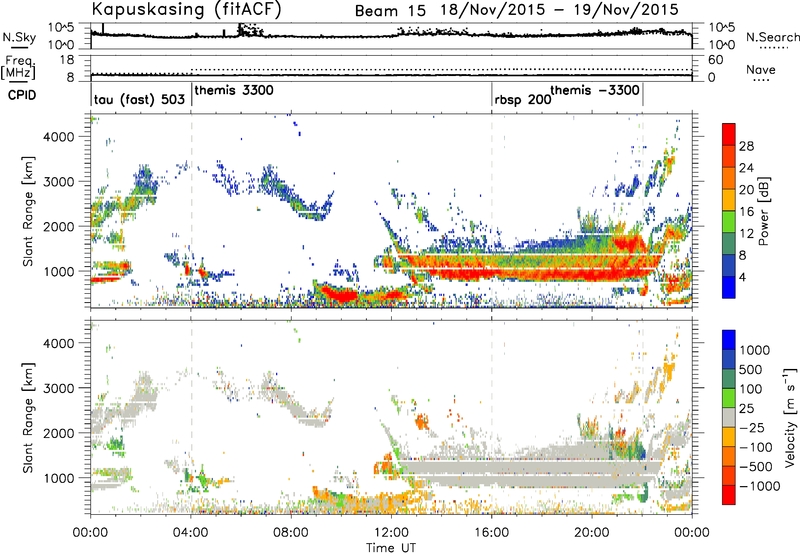Click the CPID row label
Screen dimensions: 800x554
pos(22,95)
